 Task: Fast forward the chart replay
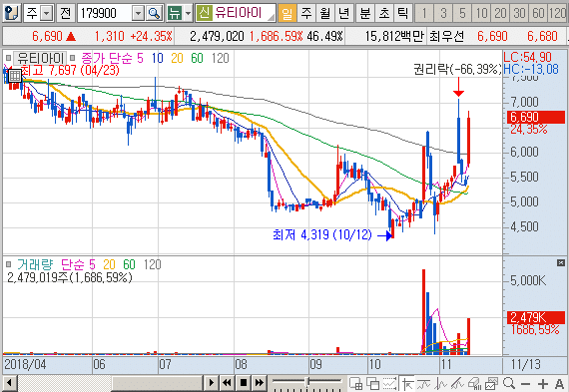click(260, 383)
